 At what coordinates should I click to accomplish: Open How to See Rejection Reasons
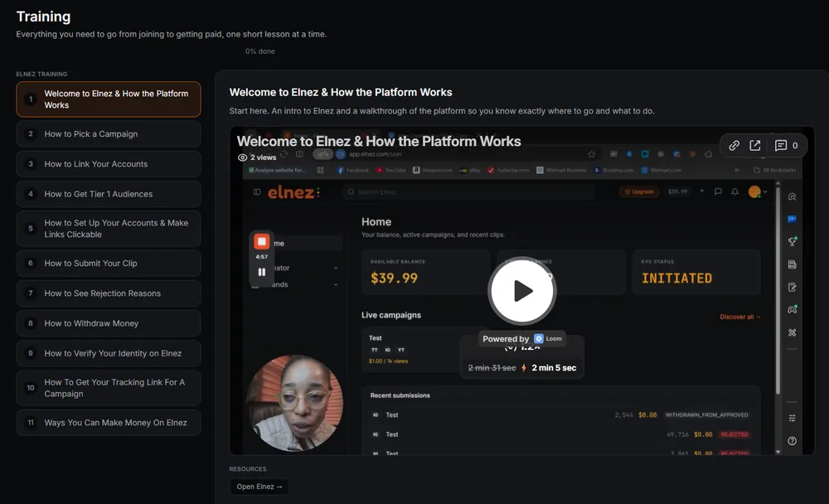pyautogui.click(x=109, y=293)
